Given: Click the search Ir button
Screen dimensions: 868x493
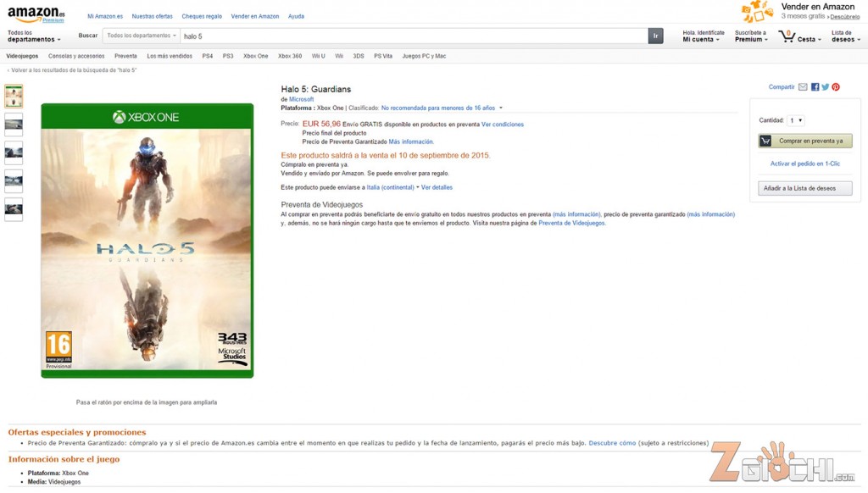Looking at the screenshot, I should click(x=655, y=36).
